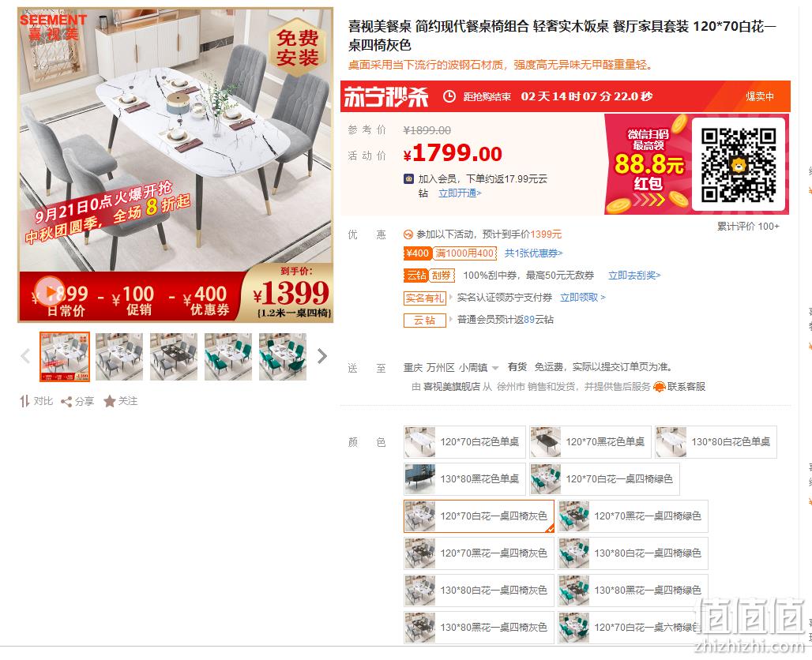Click the 分享 share icon
This screenshot has height=660, width=812.
pos(66,402)
